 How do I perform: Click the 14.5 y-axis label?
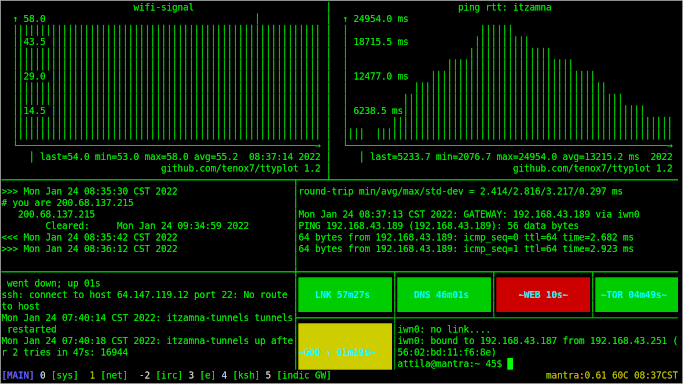34,111
